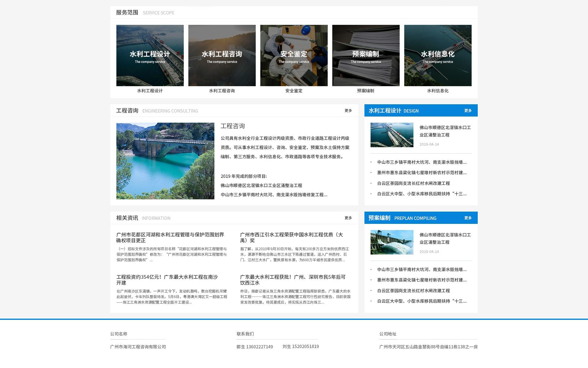Open the 水利工程设计 service image card

[150, 55]
